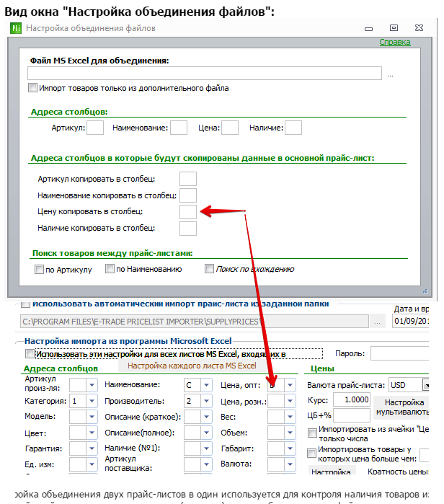
Task: Click the browse button for the Excel file
Action: click(390, 76)
